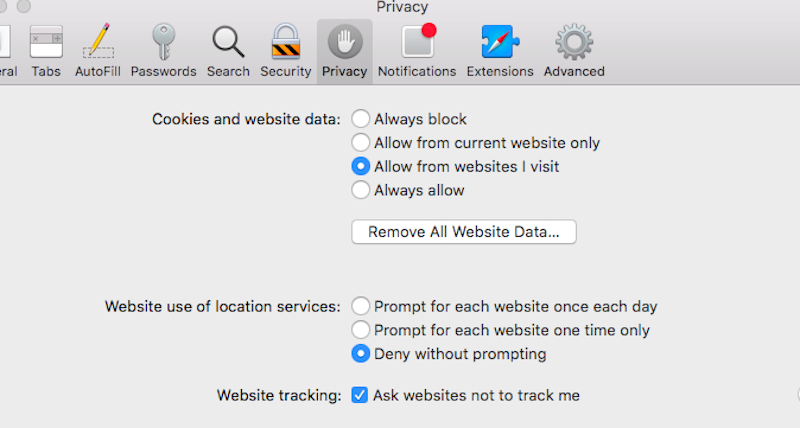Image resolution: width=800 pixels, height=428 pixels.
Task: Click Remove All Website Data button
Action: [464, 232]
